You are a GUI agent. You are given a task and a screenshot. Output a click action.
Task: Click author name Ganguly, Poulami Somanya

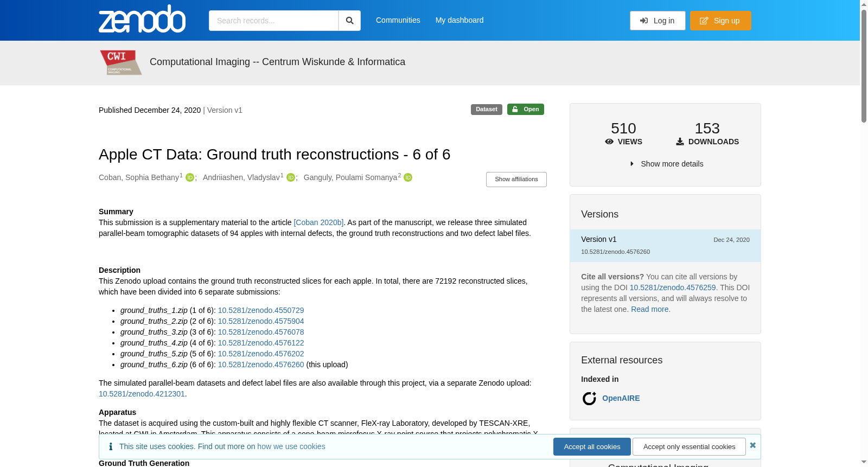tap(350, 177)
